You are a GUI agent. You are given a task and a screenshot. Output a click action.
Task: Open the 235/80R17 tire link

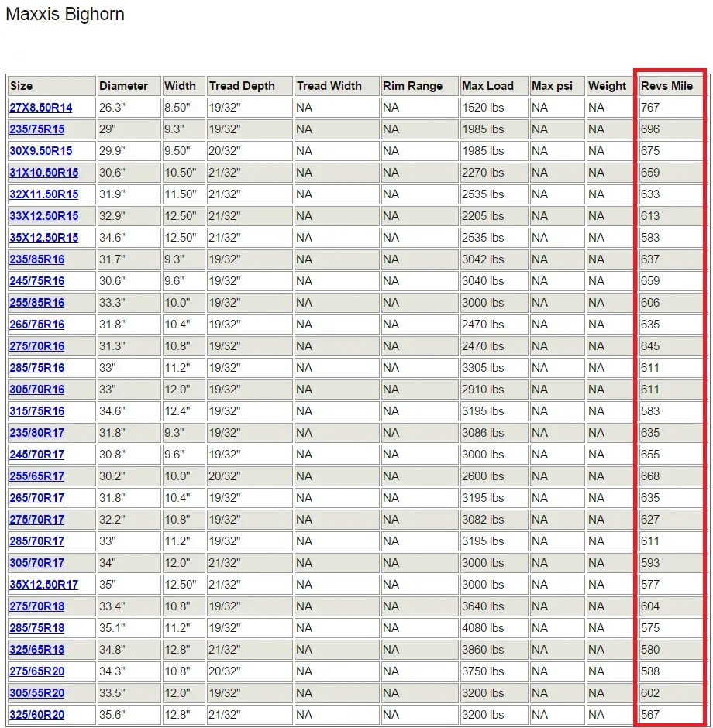click(37, 433)
